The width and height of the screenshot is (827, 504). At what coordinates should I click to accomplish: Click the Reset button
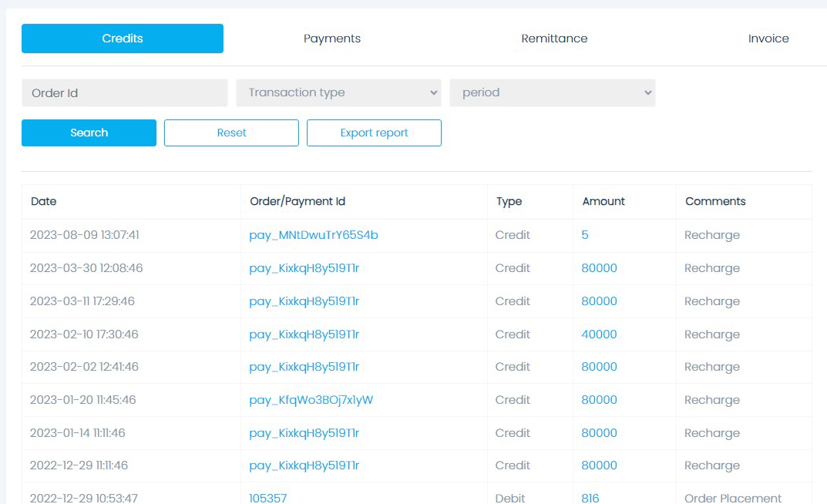point(231,133)
